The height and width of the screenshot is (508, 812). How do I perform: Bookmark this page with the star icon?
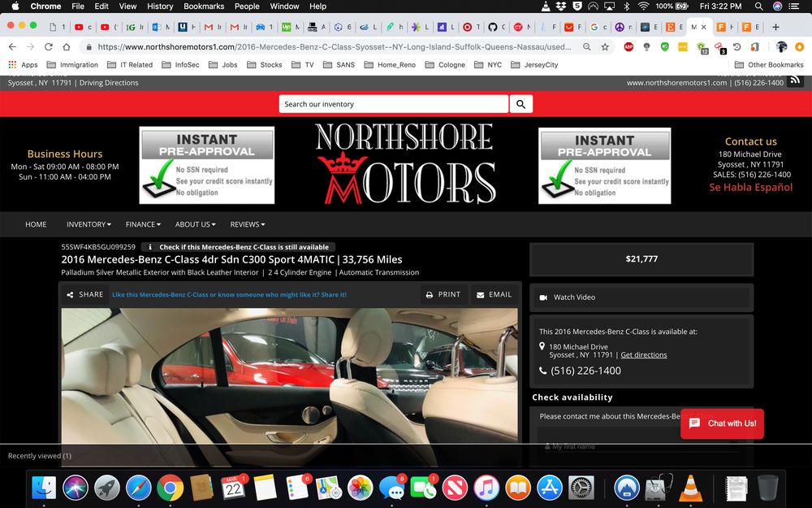point(605,47)
